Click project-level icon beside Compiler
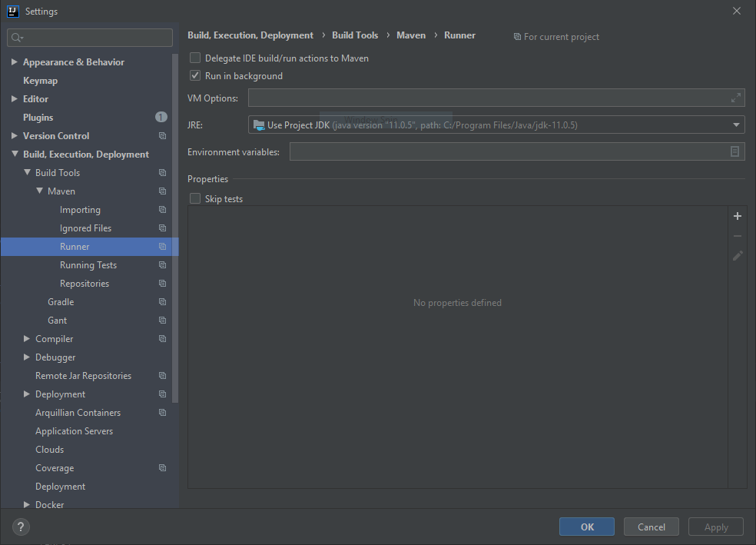Image resolution: width=756 pixels, height=545 pixels. coord(162,339)
